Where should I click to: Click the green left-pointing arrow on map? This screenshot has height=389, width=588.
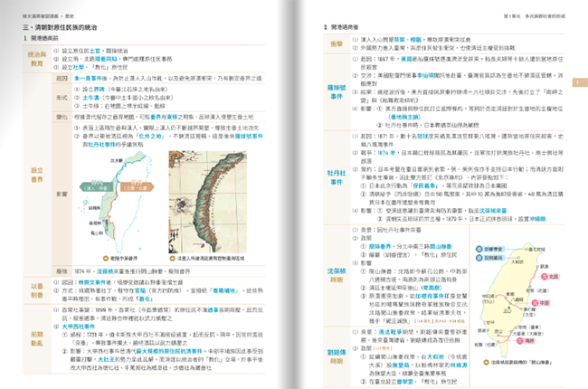pyautogui.click(x=97, y=186)
